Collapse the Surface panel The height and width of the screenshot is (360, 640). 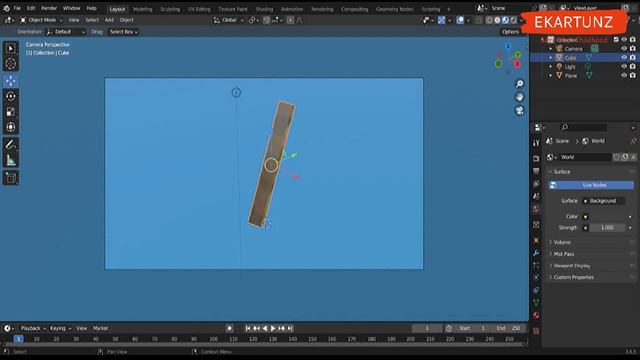coord(561,172)
